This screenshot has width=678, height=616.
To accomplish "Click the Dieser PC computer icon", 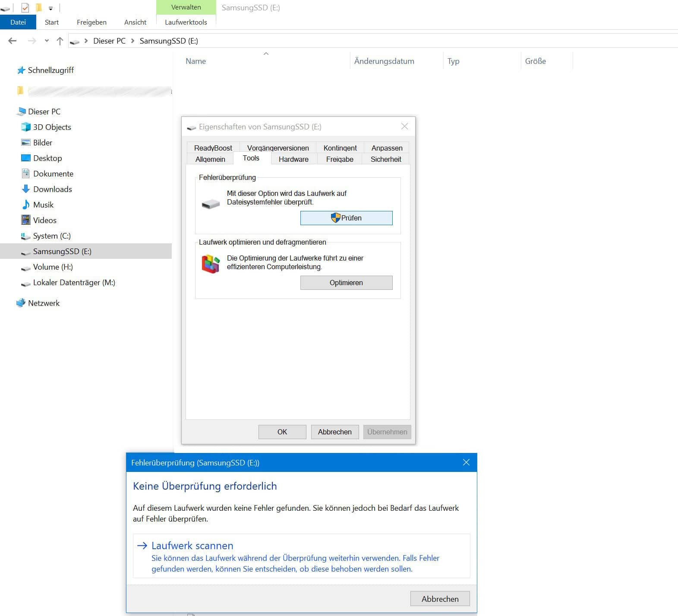I will point(21,112).
